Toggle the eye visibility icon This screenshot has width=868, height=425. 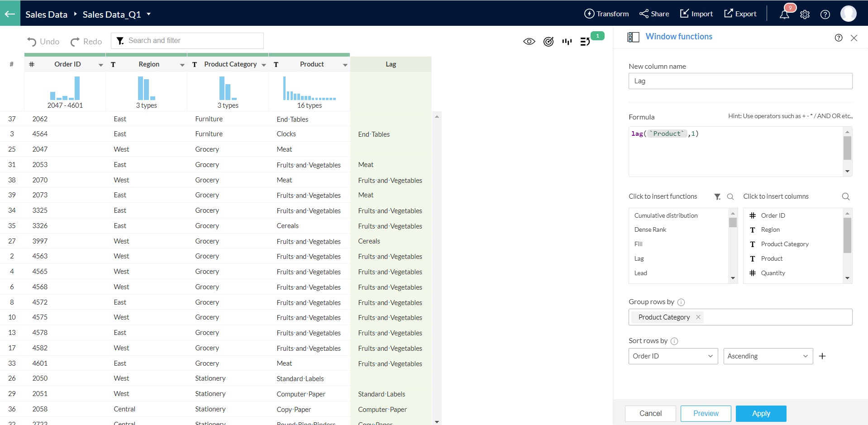coord(529,42)
